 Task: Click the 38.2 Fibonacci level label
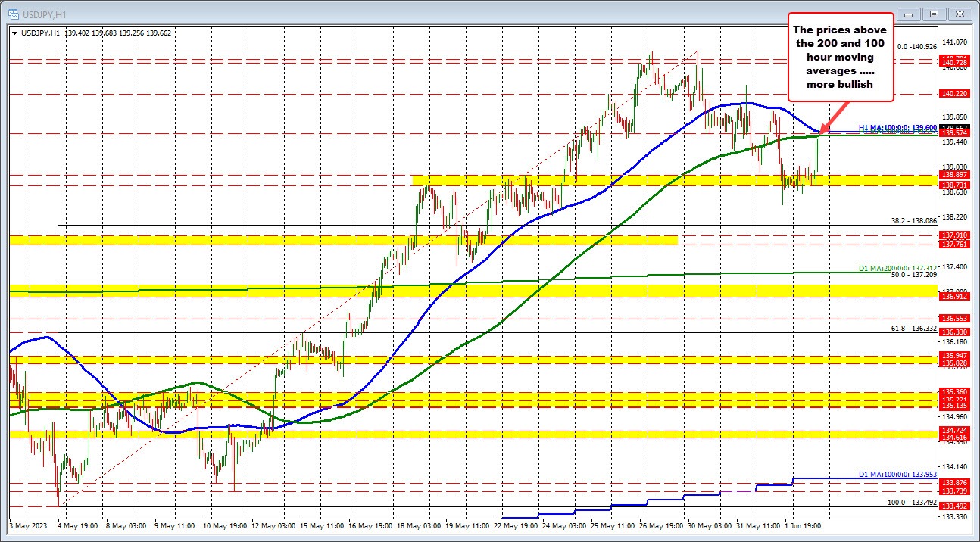[915, 221]
